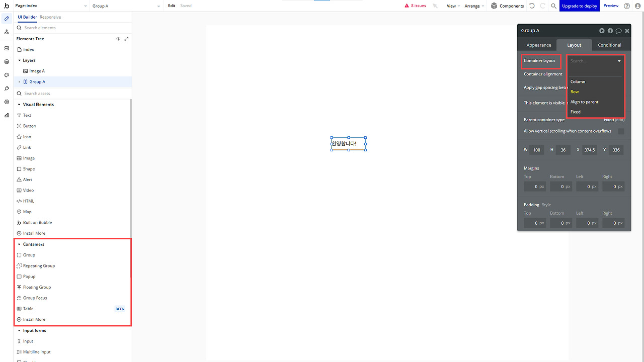Click the comment bubble icon in Group A panel
This screenshot has height=362, width=644.
618,31
